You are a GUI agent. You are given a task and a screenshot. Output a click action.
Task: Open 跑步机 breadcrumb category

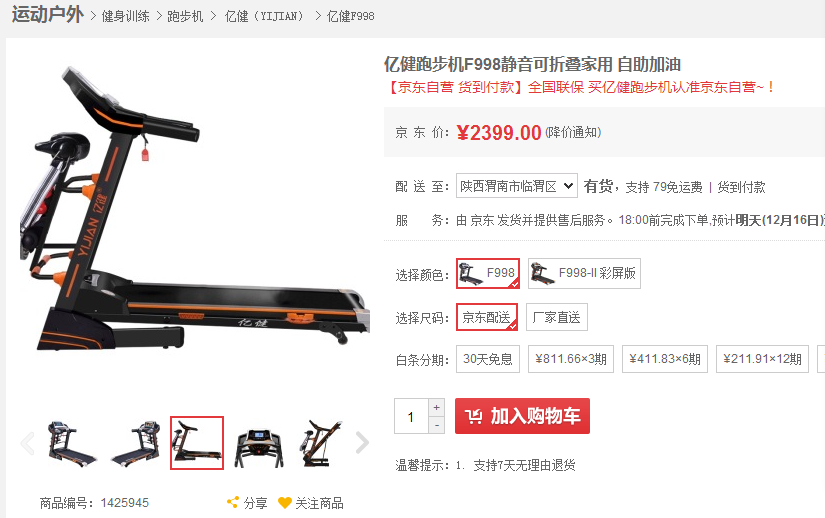pos(185,16)
